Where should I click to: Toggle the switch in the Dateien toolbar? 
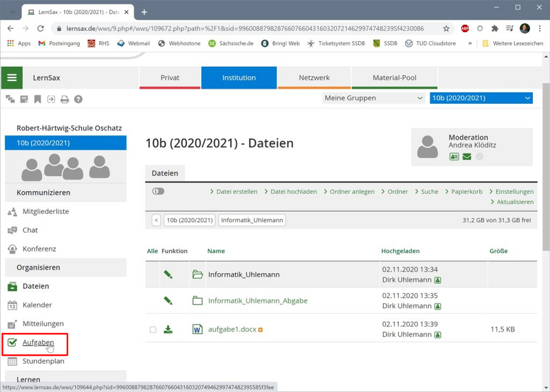(158, 191)
